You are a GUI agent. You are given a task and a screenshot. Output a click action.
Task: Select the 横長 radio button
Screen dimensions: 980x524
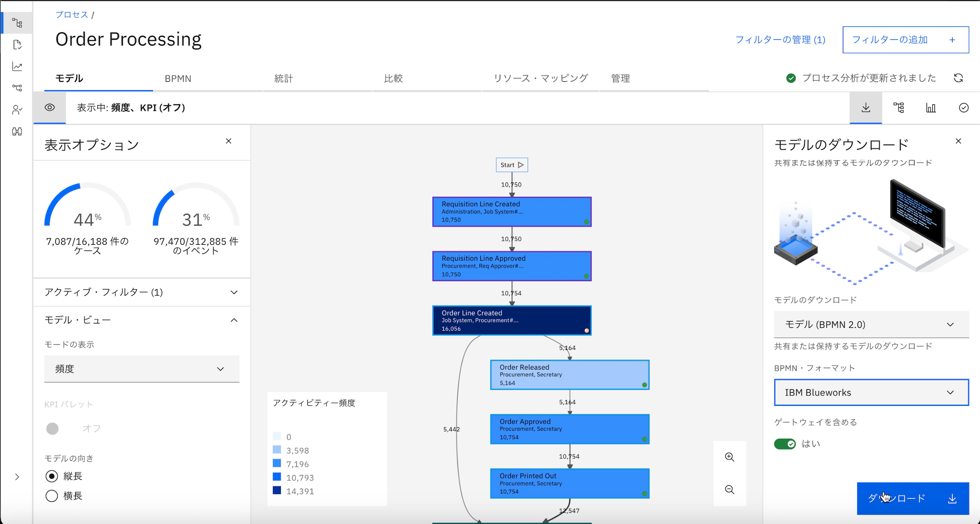(x=51, y=495)
